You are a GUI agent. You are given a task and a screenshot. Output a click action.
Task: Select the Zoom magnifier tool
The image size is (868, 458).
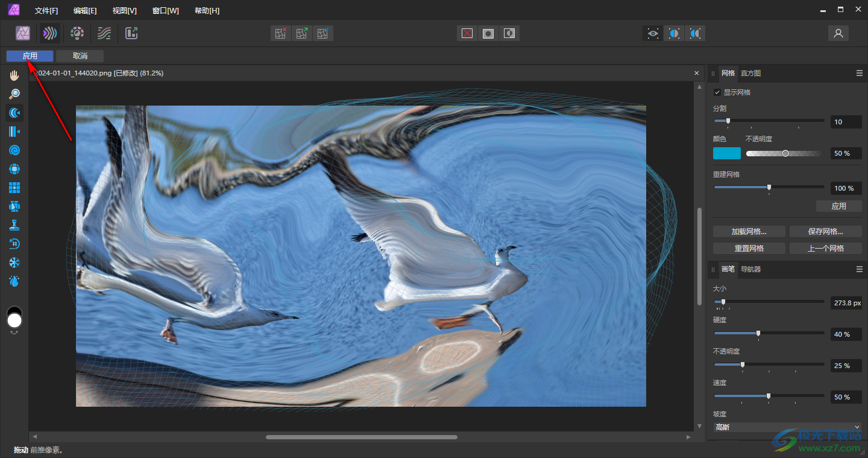(14, 94)
